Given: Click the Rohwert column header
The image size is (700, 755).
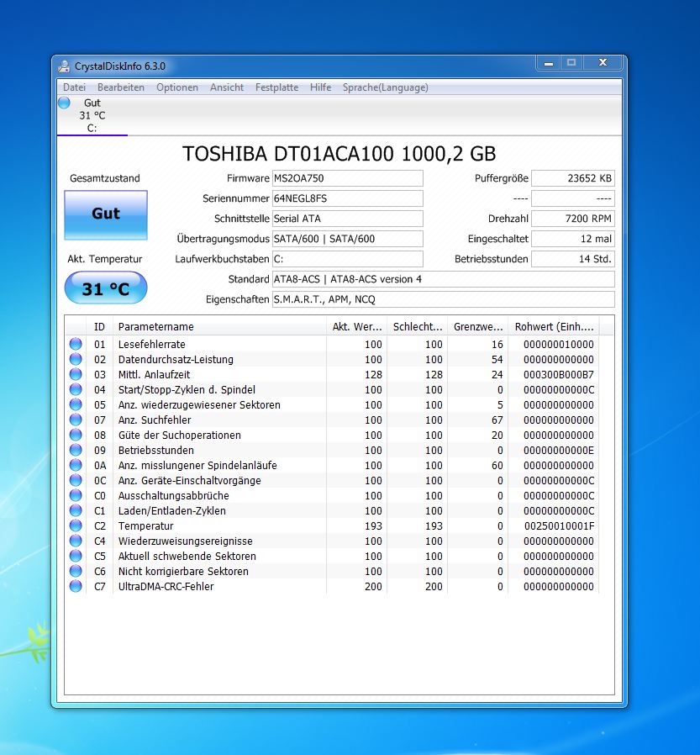Looking at the screenshot, I should (x=555, y=326).
